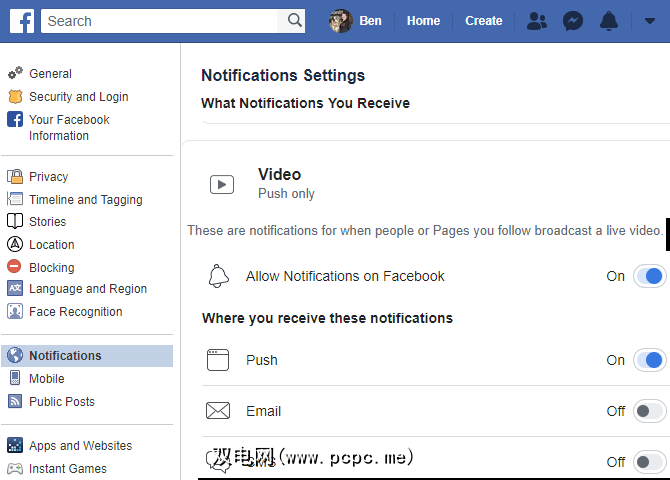This screenshot has height=480, width=670.
Task: Click the Stories book icon
Action: pyautogui.click(x=15, y=221)
